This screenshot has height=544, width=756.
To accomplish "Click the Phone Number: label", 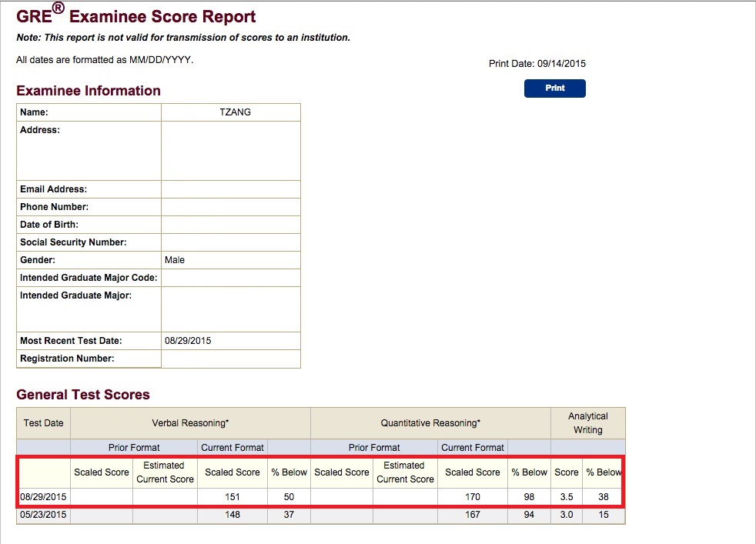I will (54, 207).
